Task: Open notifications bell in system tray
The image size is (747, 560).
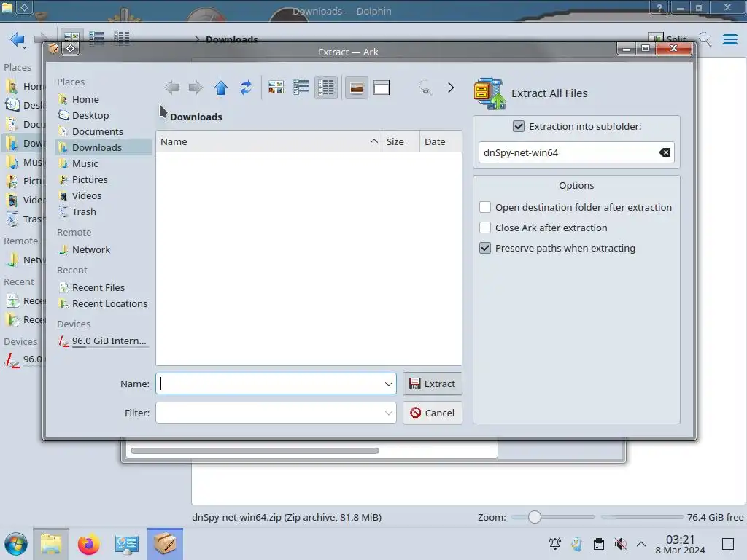Action: tap(555, 543)
